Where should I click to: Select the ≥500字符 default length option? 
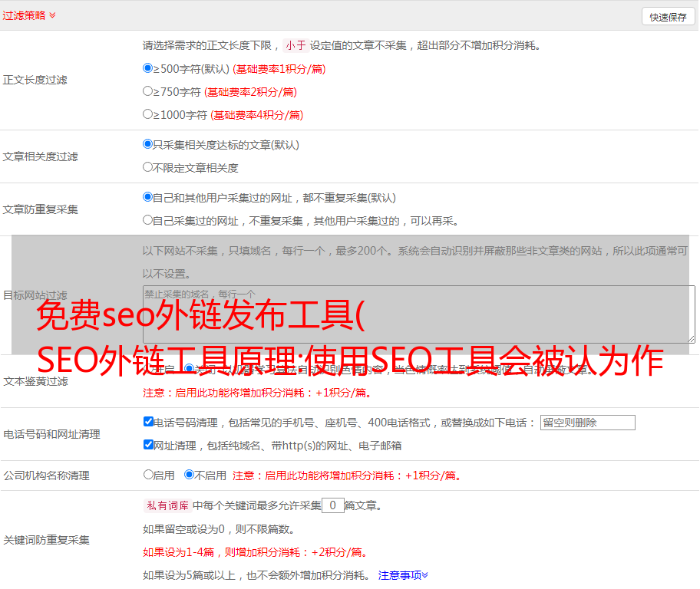tap(148, 68)
